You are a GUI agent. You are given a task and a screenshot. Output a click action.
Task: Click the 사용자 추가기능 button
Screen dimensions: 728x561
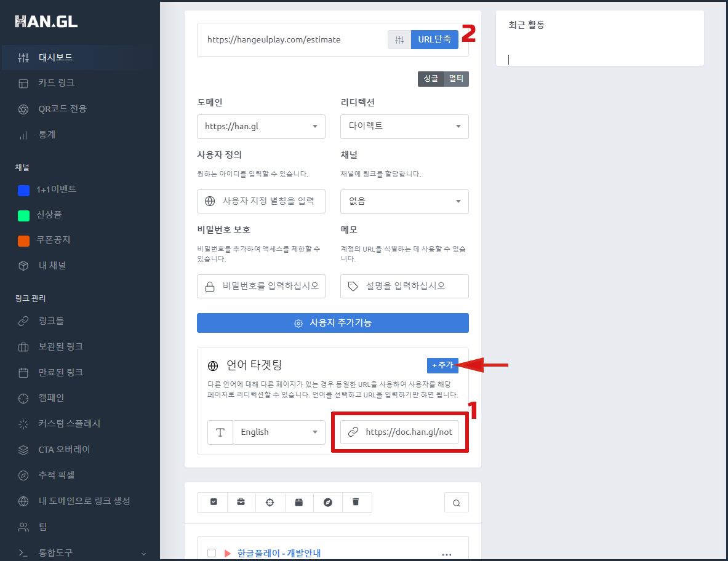pyautogui.click(x=333, y=323)
